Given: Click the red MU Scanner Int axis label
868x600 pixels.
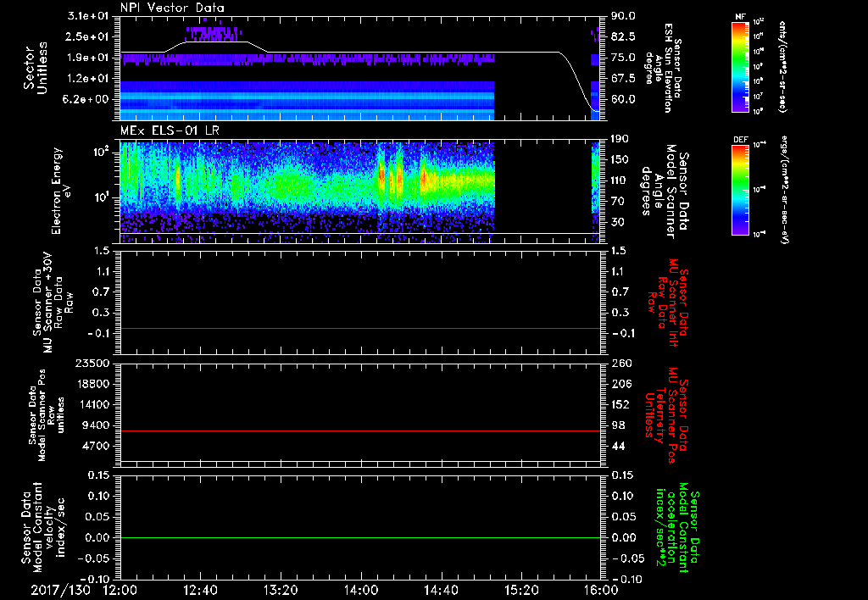Looking at the screenshot, I should pyautogui.click(x=675, y=303).
